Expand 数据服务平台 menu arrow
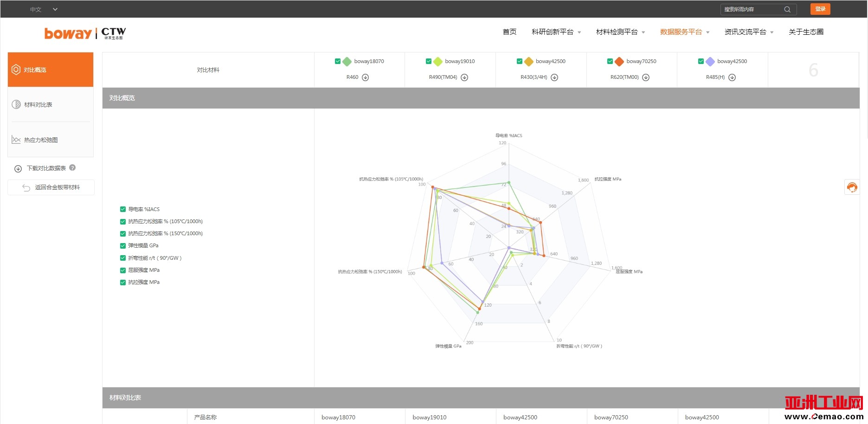 (708, 32)
